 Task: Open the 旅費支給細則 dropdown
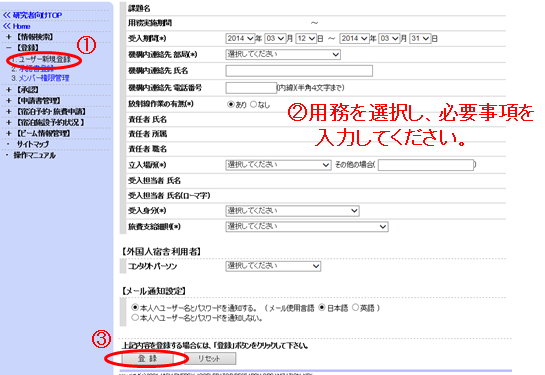[307, 227]
